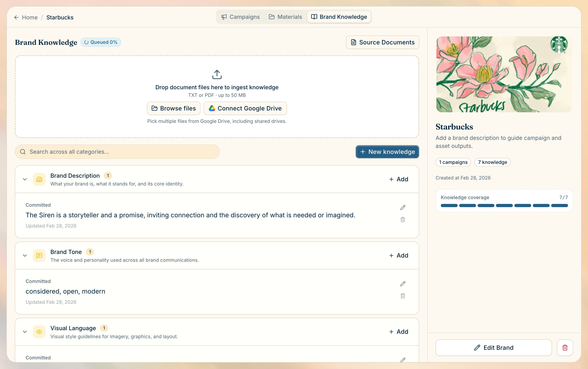Click the '1 campaigns' badge

453,162
